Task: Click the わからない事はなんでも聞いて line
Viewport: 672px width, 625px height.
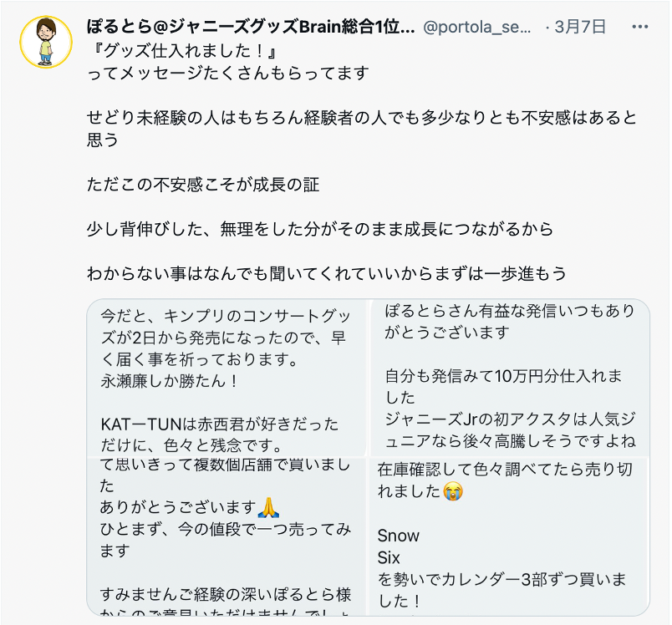Action: 326,272
